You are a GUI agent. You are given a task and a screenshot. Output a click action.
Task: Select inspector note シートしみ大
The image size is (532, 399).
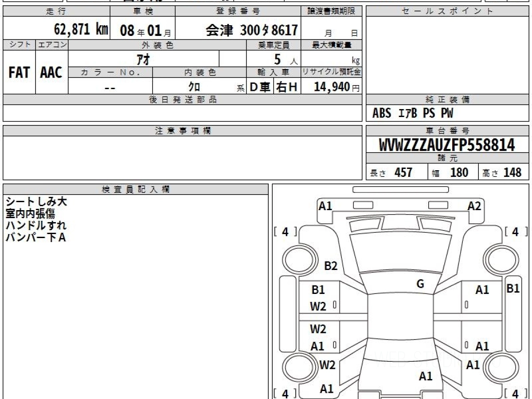36,202
